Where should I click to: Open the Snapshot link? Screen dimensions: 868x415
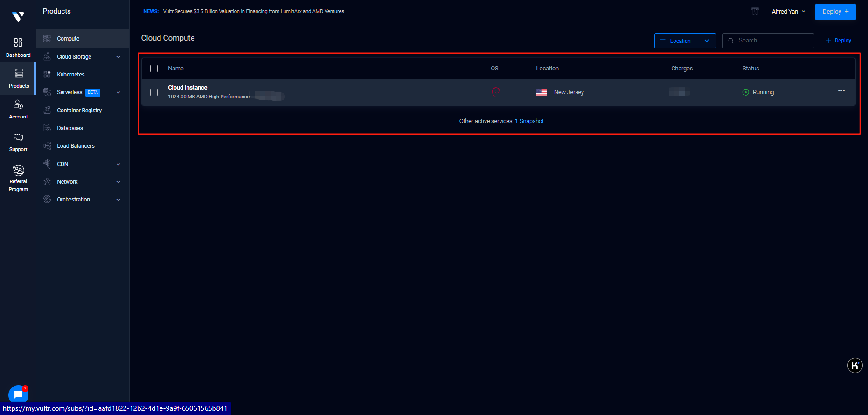click(531, 121)
